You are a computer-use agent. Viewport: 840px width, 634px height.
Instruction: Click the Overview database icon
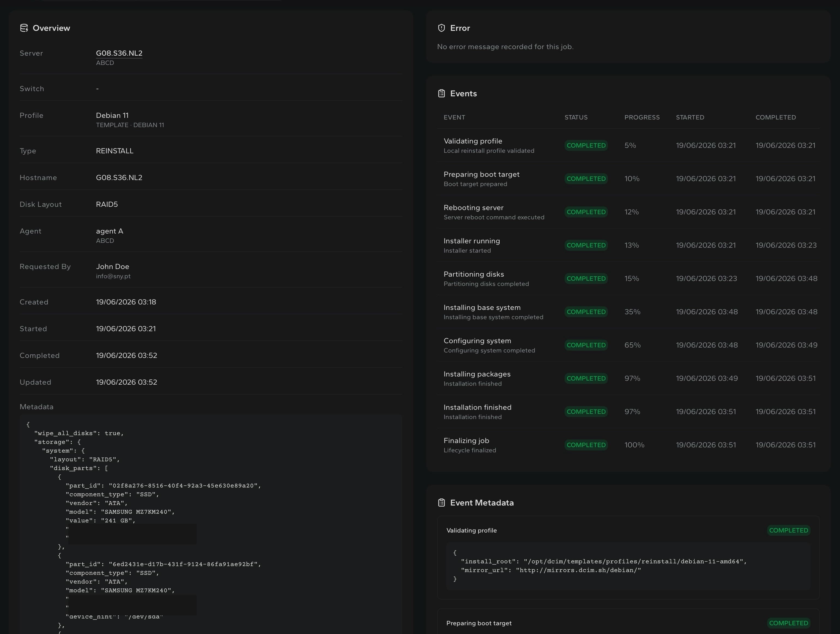click(24, 28)
